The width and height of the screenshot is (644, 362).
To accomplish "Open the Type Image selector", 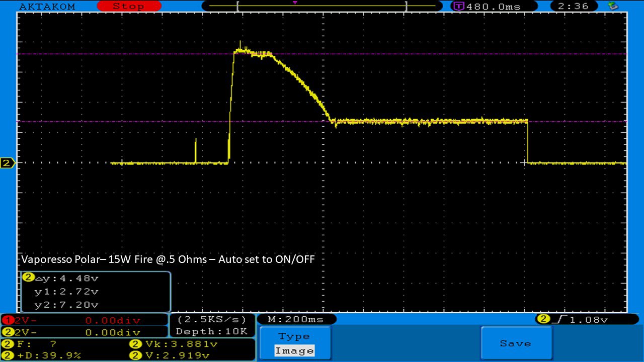I will [295, 343].
